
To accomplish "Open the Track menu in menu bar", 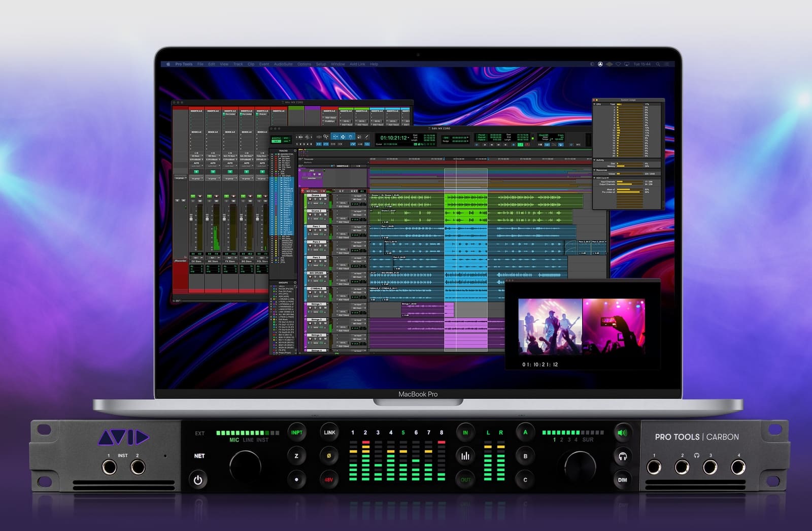I will [238, 64].
